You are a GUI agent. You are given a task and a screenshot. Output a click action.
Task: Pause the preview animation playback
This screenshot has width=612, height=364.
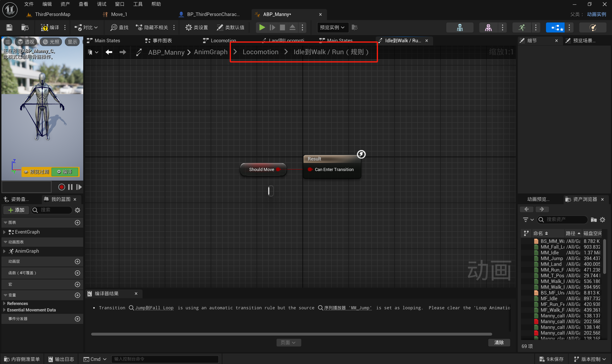click(70, 187)
